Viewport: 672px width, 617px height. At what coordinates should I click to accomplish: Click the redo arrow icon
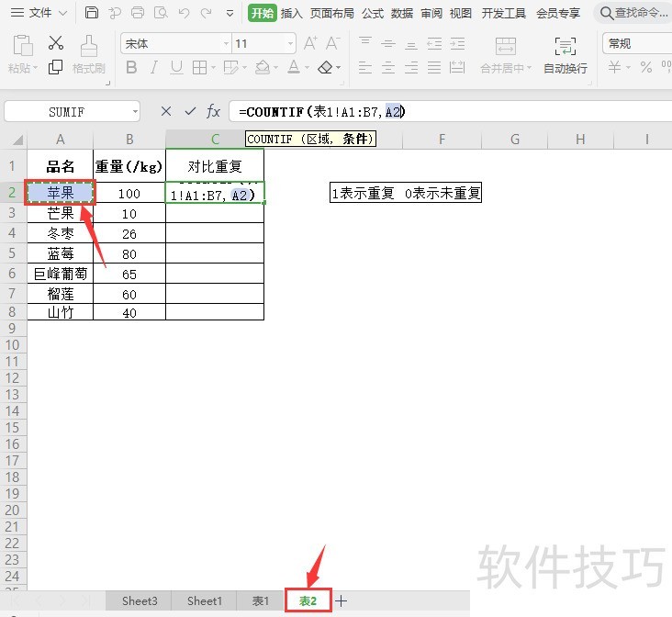pos(207,13)
